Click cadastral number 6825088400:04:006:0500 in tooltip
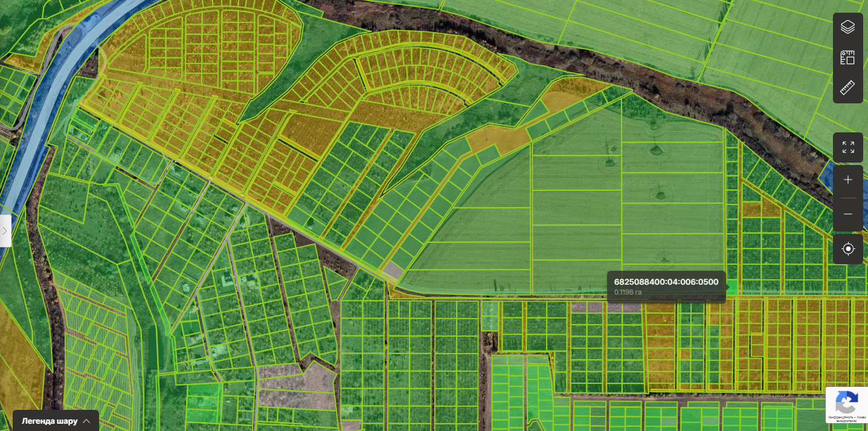Screen dimensions: 868x431 click(666, 282)
